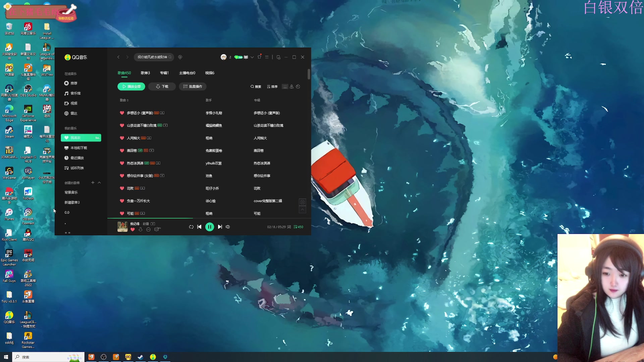Screen dimensions: 644x362
Task: Switch to mini player mode icon
Action: (x=278, y=57)
